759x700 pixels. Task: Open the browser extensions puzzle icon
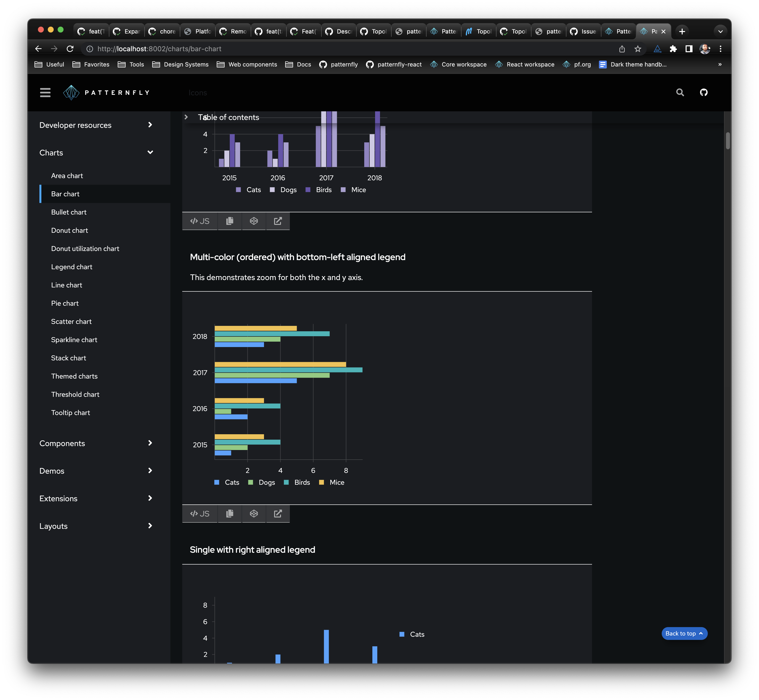point(673,49)
